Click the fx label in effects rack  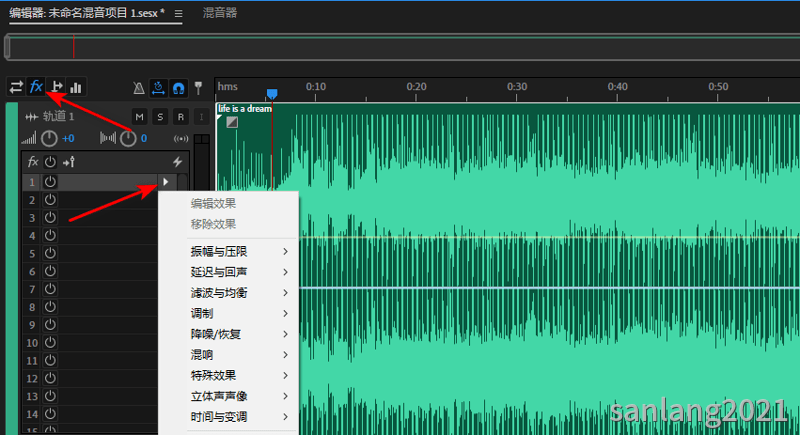[x=33, y=162]
